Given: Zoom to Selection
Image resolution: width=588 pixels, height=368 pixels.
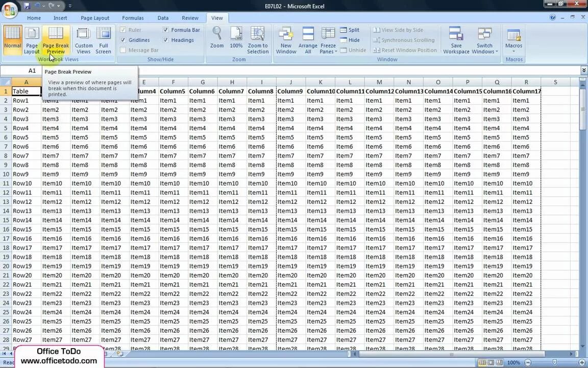Looking at the screenshot, I should tap(258, 40).
